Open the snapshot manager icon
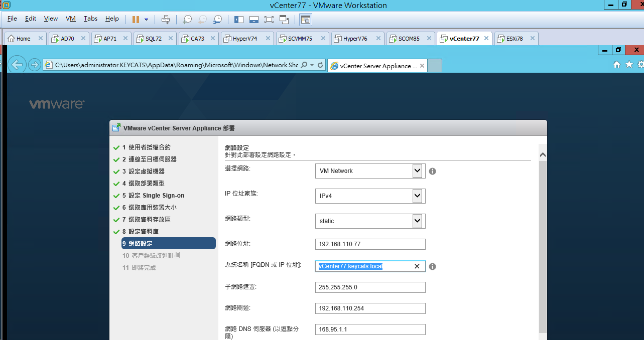 217,19
